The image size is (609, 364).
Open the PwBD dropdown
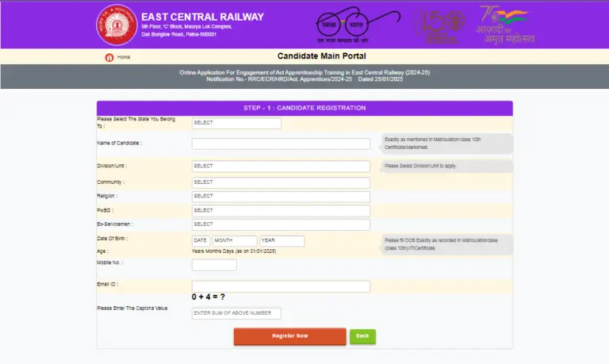(x=281, y=210)
